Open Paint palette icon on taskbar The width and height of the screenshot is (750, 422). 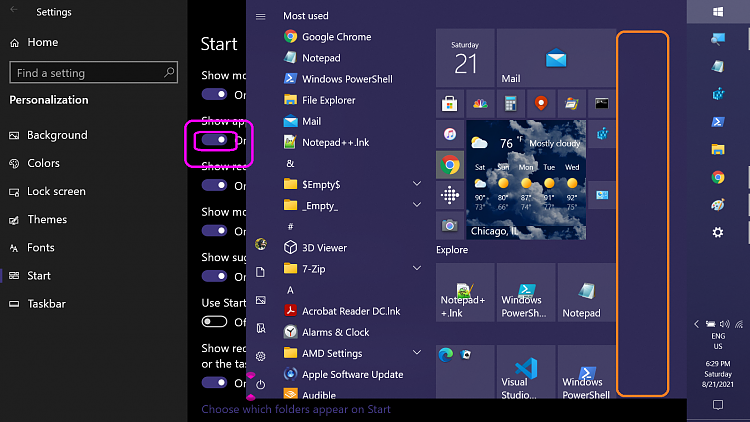718,205
